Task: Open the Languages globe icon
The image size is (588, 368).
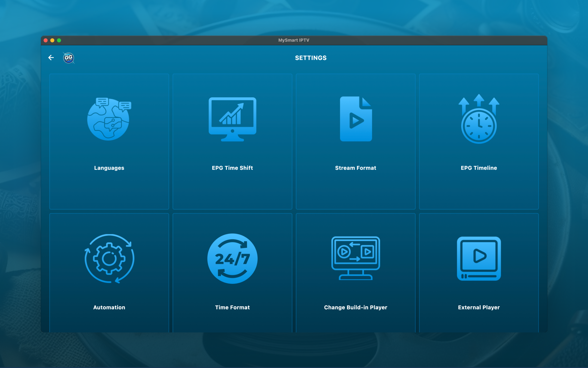Action: click(x=109, y=119)
